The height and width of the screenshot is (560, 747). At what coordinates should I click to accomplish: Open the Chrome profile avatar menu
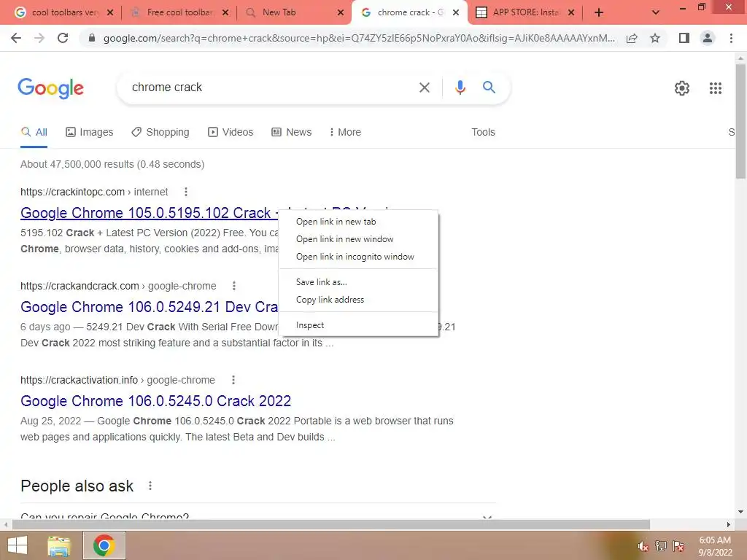pyautogui.click(x=708, y=38)
